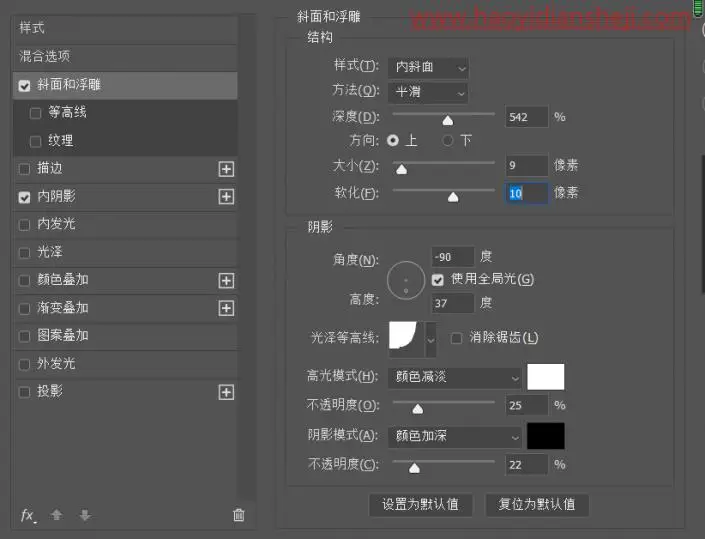
Task: Click the 大小 slider handle
Action: (x=402, y=169)
